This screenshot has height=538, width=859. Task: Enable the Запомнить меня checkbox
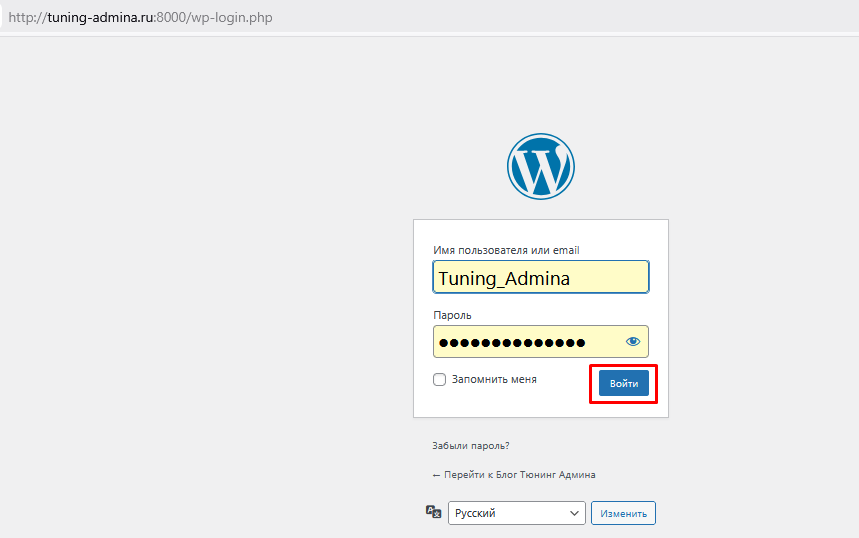click(439, 380)
